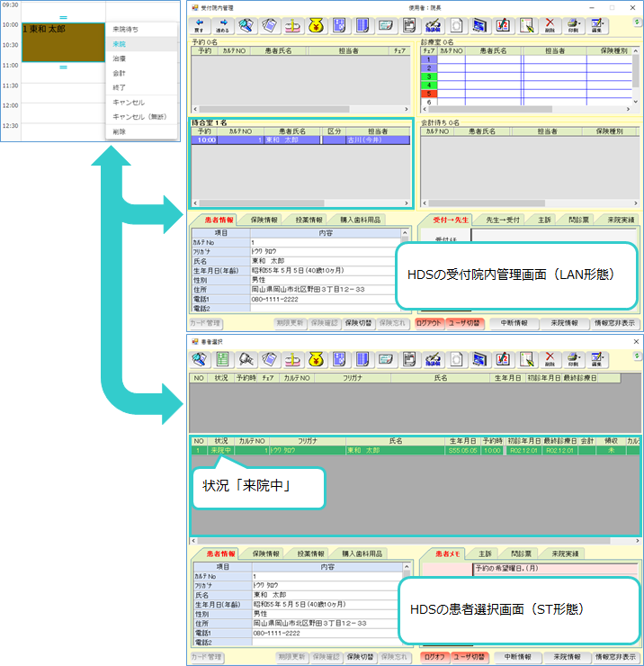Click the yellow yen money bag icon in the top toolbar
This screenshot has height=666, width=644.
315,26
